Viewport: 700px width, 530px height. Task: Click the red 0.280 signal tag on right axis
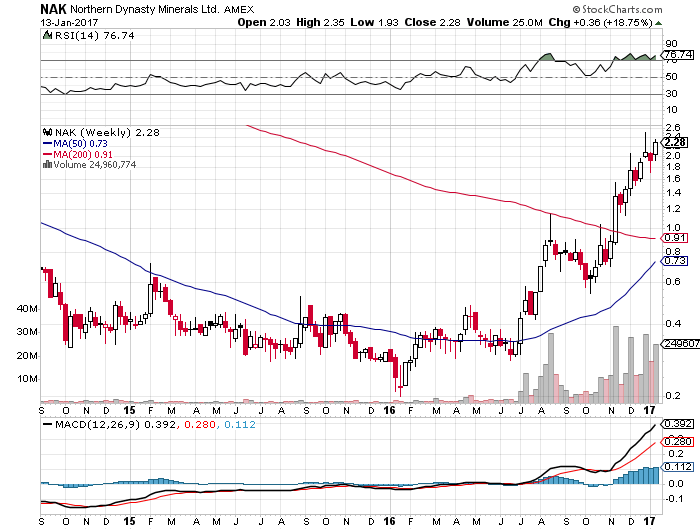click(x=678, y=442)
